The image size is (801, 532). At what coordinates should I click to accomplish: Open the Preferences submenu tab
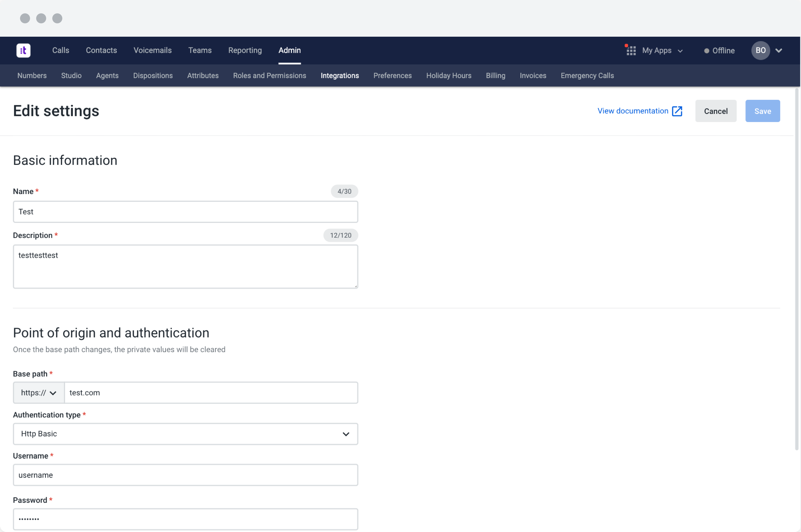(x=392, y=76)
